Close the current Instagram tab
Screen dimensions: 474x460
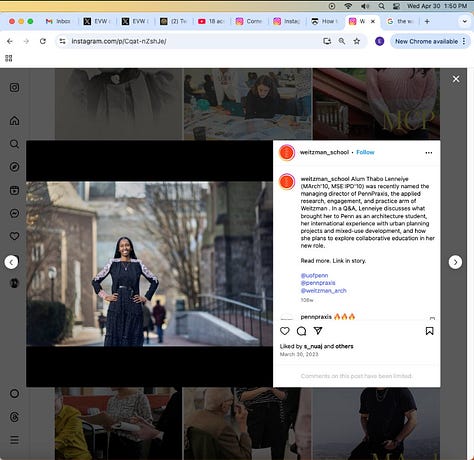click(x=373, y=21)
